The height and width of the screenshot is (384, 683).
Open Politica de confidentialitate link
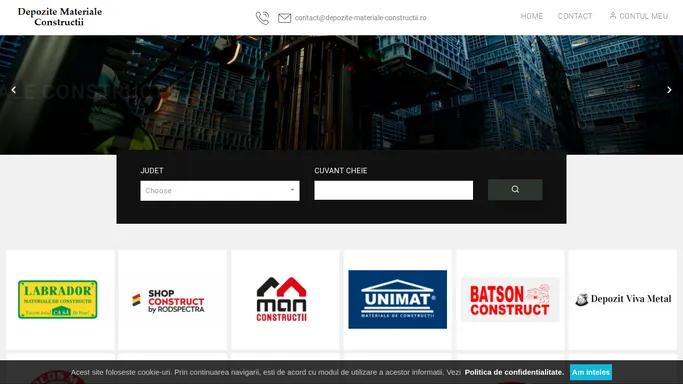click(514, 372)
